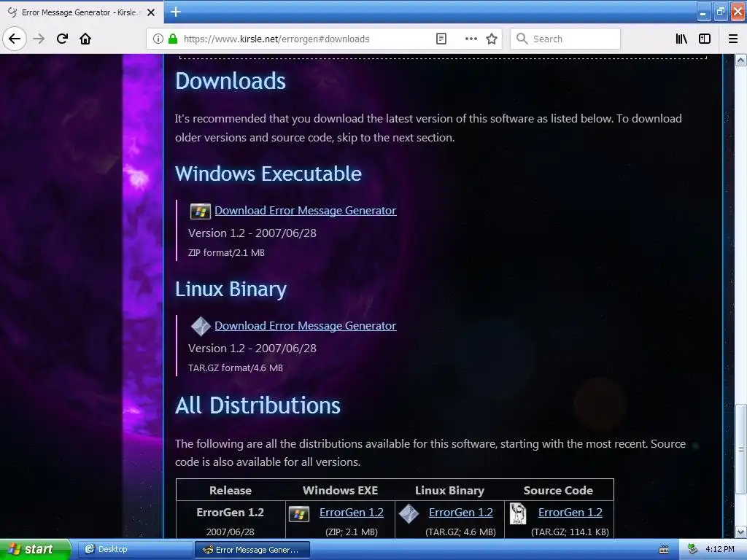Click ErrorGen 1.2 link under Source Code
Image resolution: width=747 pixels, height=560 pixels.
point(570,513)
